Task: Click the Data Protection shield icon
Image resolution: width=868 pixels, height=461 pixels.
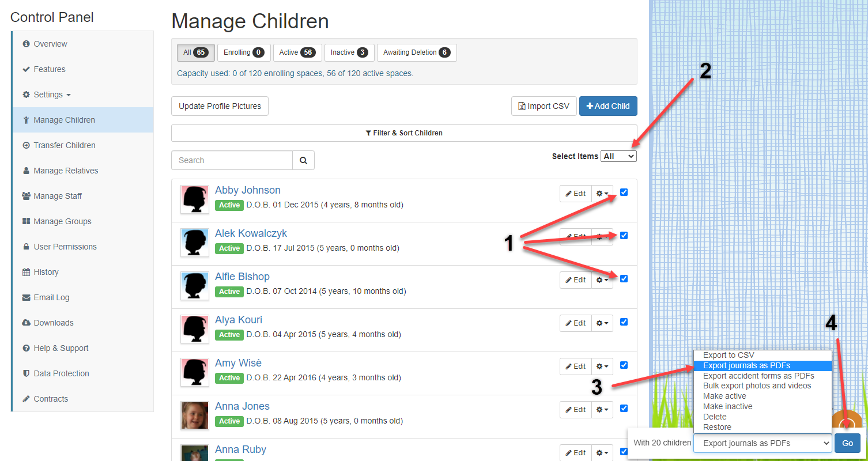Action: click(26, 373)
